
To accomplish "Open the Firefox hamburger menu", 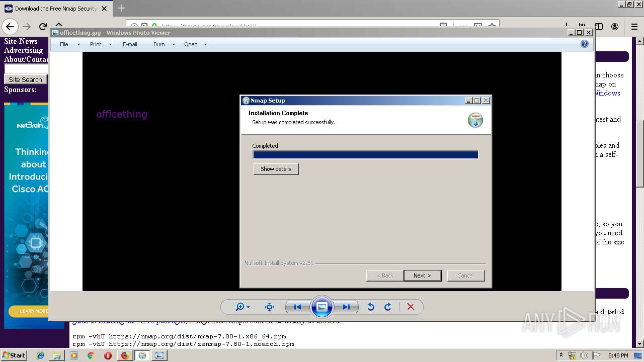I will (634, 27).
